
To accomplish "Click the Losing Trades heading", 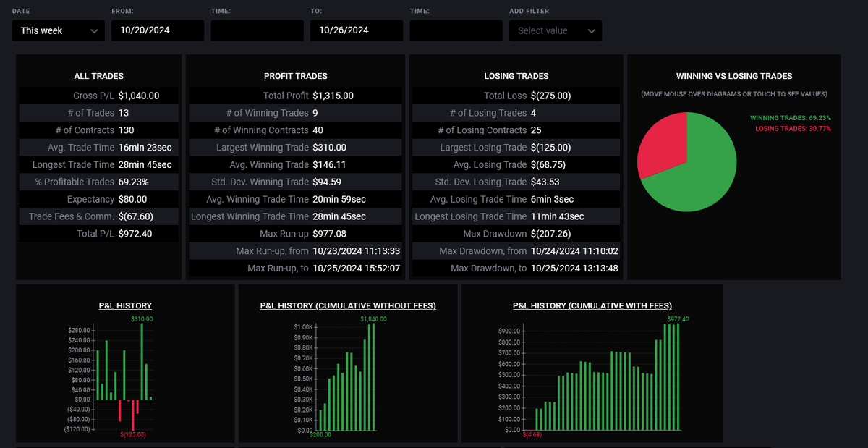I will (x=516, y=76).
